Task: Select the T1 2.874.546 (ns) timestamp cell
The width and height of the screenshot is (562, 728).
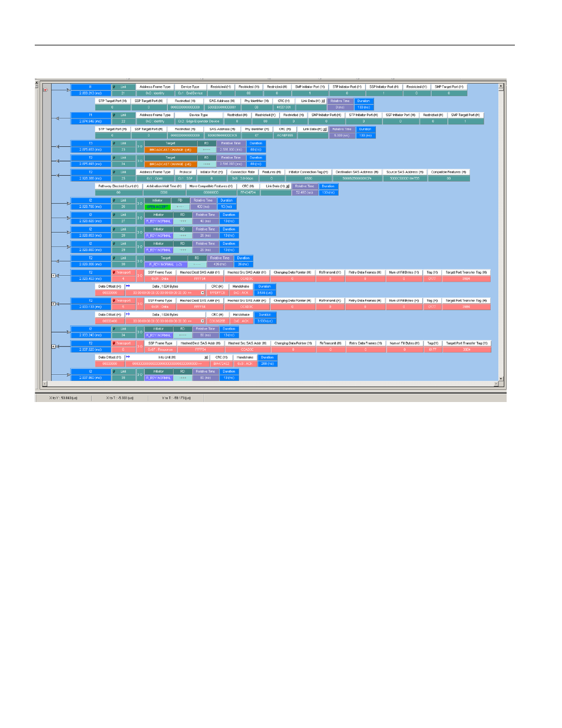Action: (x=91, y=121)
